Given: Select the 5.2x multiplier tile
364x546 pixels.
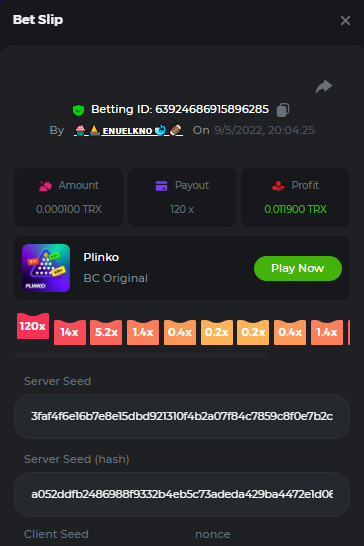Looking at the screenshot, I should tap(106, 332).
